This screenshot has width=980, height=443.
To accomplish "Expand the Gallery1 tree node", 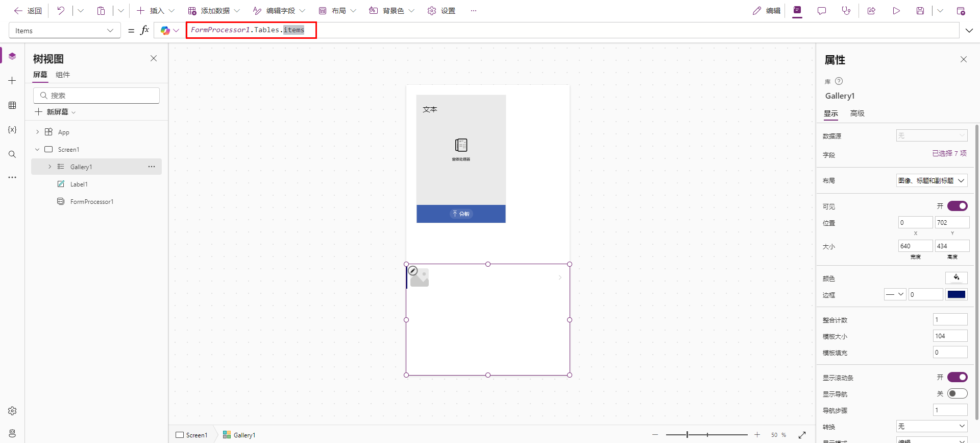I will point(50,167).
